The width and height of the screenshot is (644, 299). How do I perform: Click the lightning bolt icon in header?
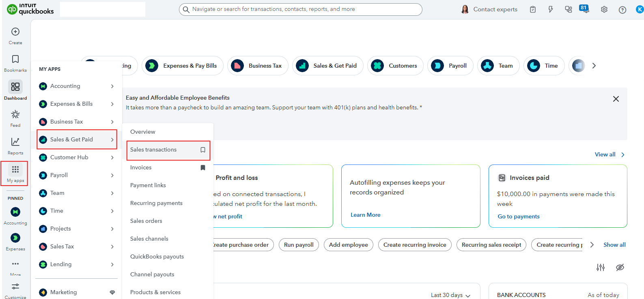click(551, 9)
